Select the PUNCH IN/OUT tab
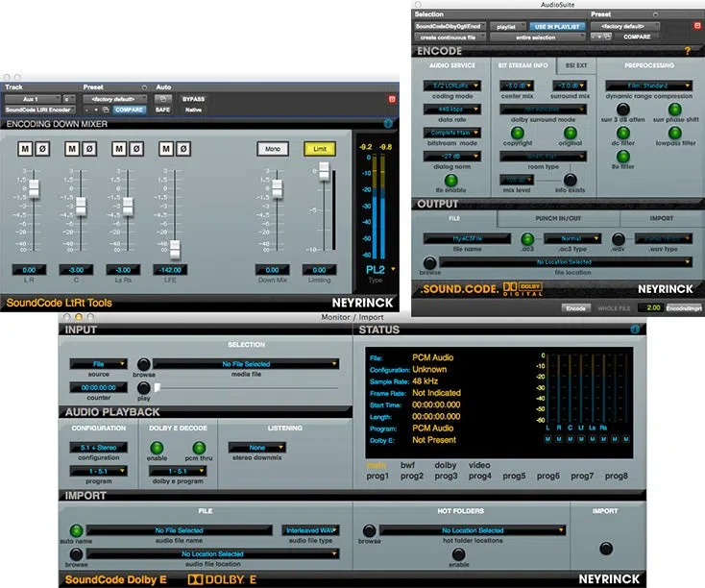Image resolution: width=705 pixels, height=588 pixels. click(558, 218)
